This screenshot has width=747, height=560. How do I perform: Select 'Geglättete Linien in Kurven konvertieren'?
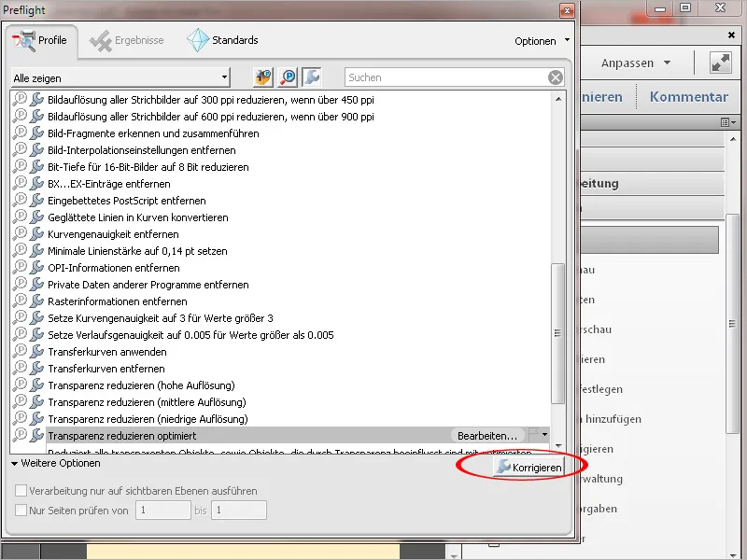(x=137, y=217)
